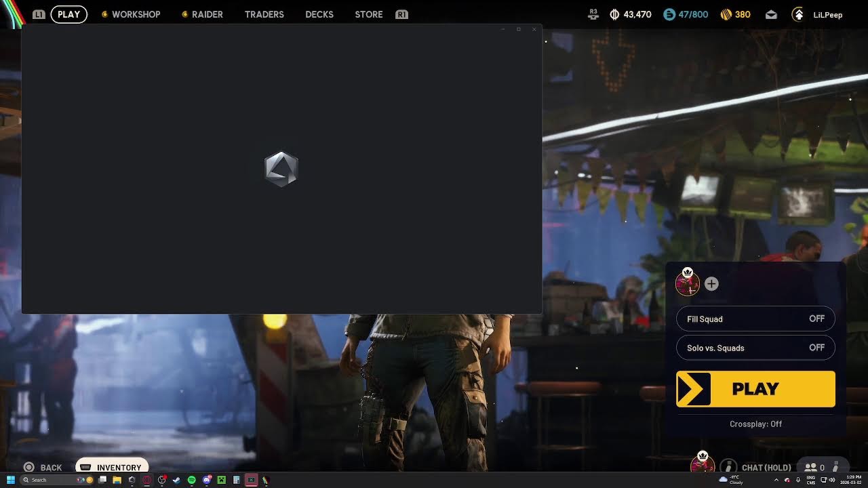
Task: Go to the TRADERS tab
Action: (x=264, y=14)
